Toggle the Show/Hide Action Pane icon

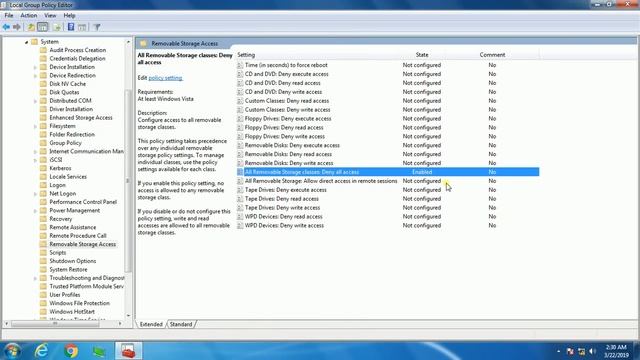point(82,27)
